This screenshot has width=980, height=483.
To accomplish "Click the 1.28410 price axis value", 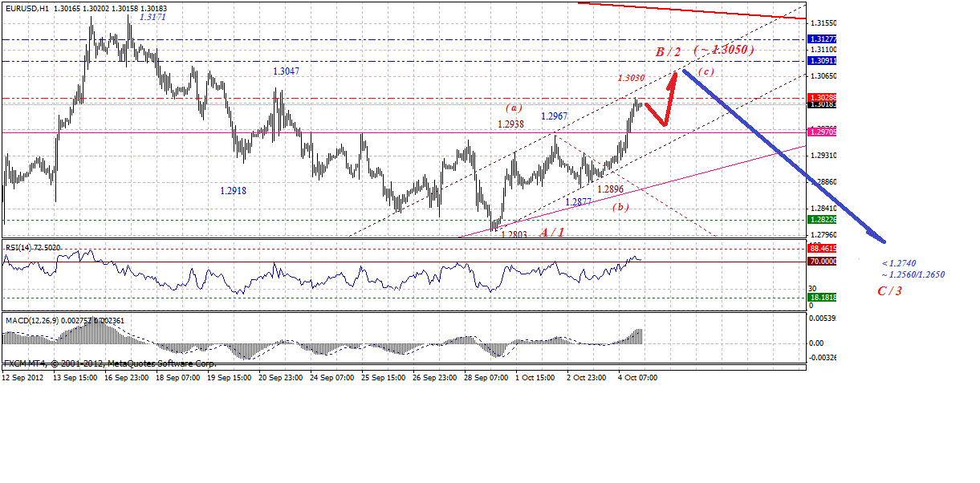I will [823, 209].
